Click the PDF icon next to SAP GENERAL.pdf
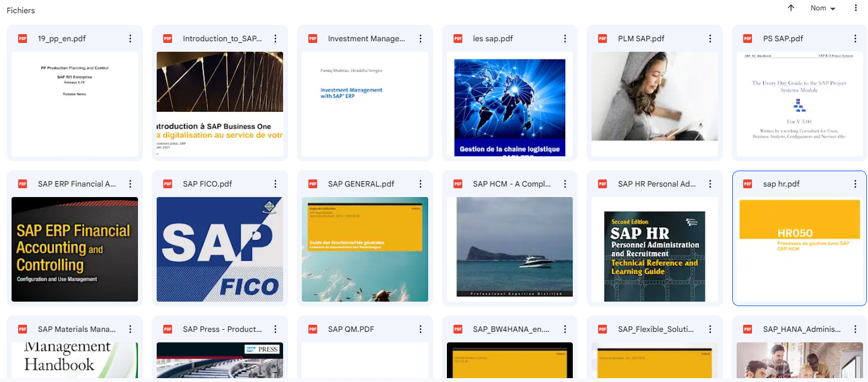This screenshot has width=868, height=382. 313,184
